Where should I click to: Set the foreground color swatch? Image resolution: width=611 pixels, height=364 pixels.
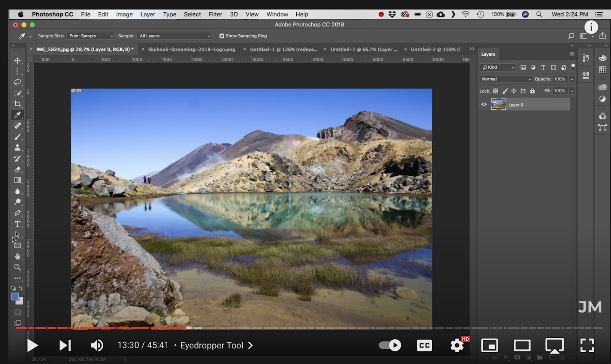(15, 297)
